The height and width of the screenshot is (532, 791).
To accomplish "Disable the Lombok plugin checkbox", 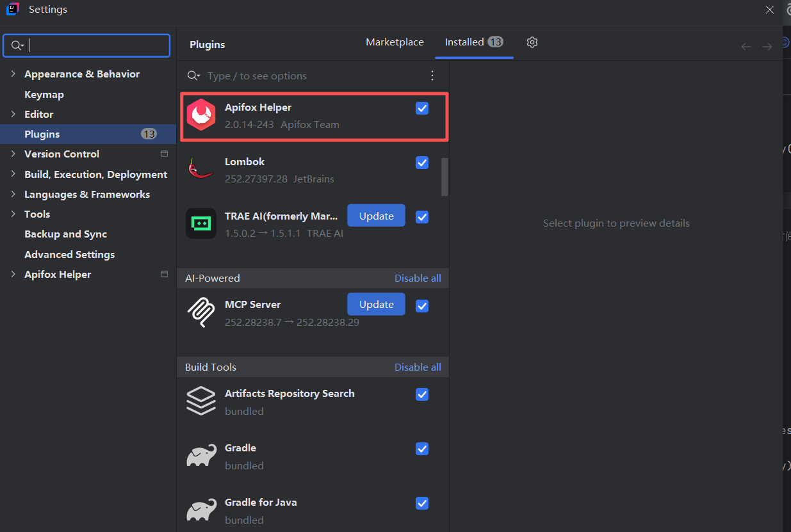I will [422, 163].
